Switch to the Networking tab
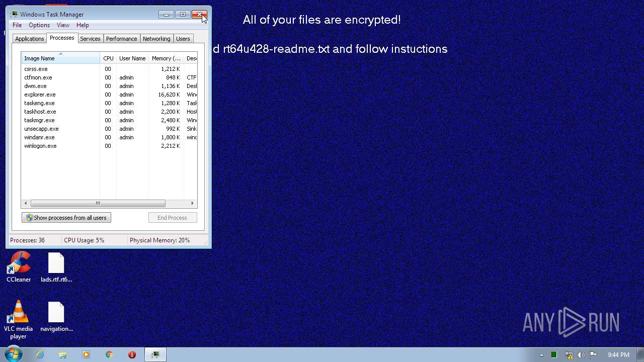Viewport: 644px width, 362px height. 156,39
